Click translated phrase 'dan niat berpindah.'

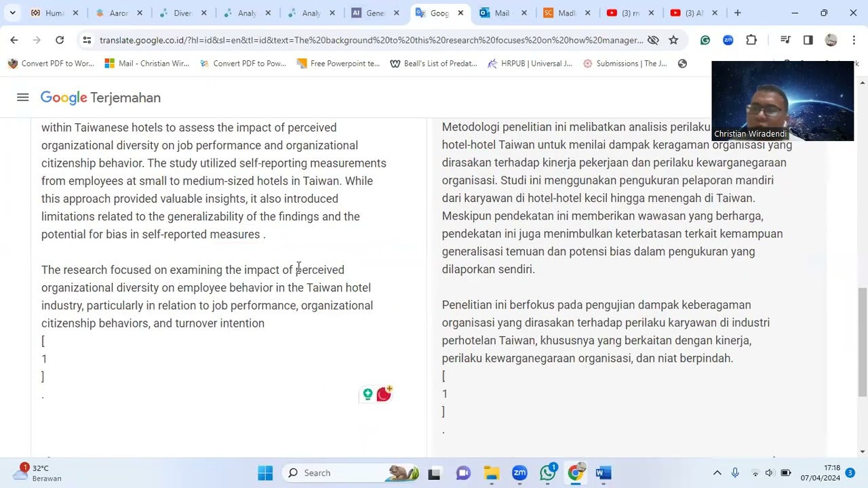coord(684,358)
